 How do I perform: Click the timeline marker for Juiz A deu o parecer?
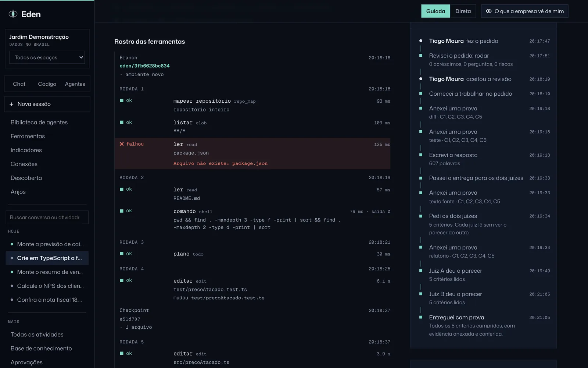[421, 270]
